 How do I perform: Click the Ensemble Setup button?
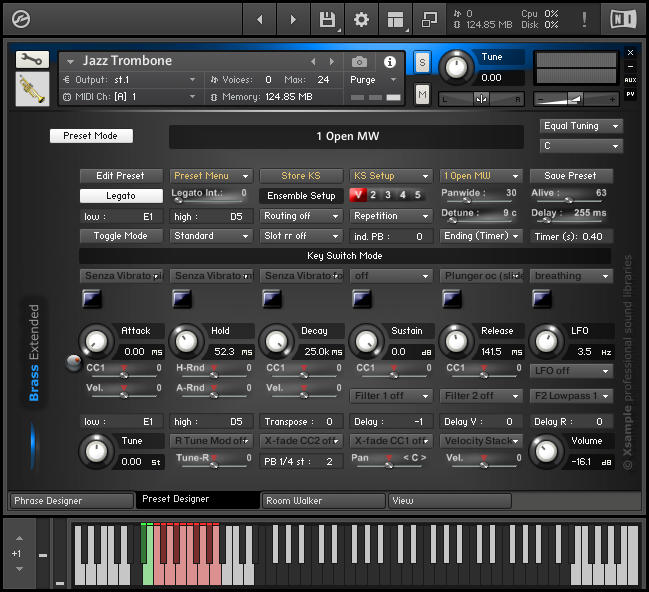click(301, 196)
